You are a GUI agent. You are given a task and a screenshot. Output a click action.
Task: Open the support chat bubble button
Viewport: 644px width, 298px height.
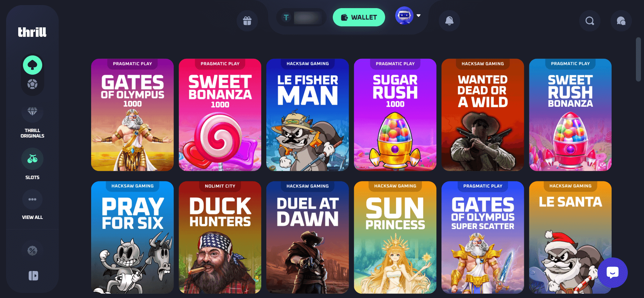click(x=612, y=272)
